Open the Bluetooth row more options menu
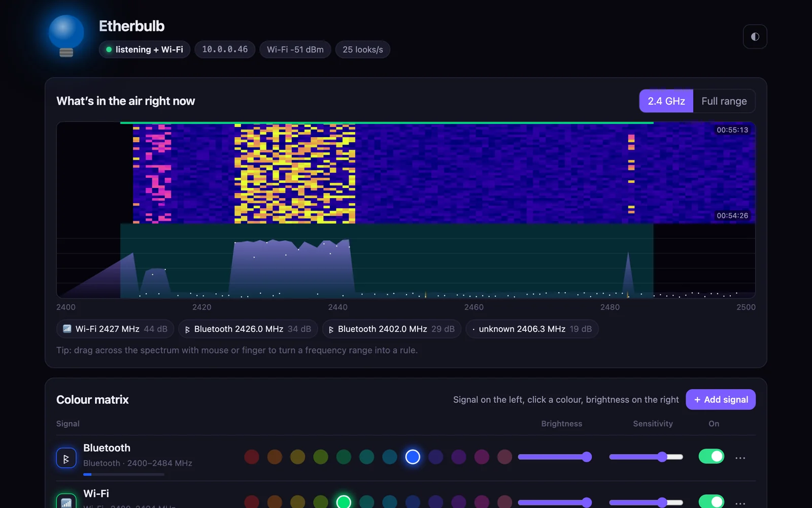Image resolution: width=812 pixels, height=508 pixels. point(740,458)
